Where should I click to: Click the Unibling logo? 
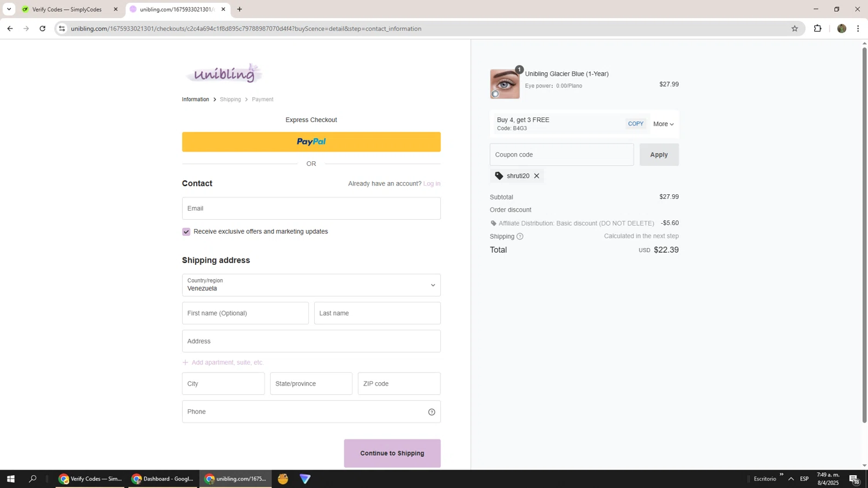[225, 73]
